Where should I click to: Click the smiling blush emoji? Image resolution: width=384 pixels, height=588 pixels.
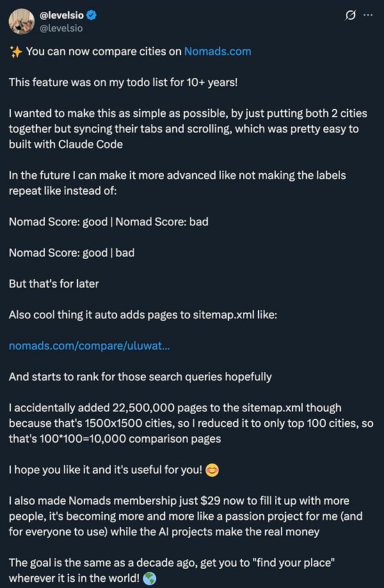coord(212,470)
